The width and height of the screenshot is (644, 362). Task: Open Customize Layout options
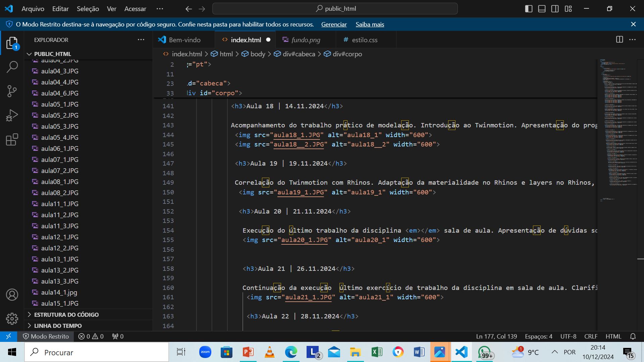[x=568, y=9]
